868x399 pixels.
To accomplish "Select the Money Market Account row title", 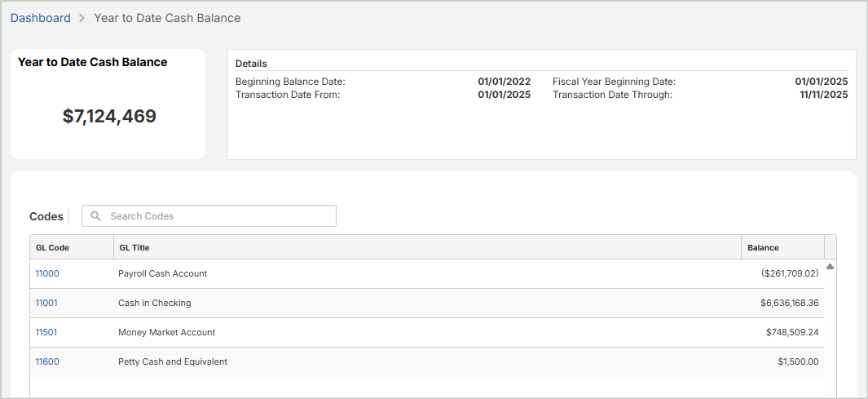I will (167, 332).
